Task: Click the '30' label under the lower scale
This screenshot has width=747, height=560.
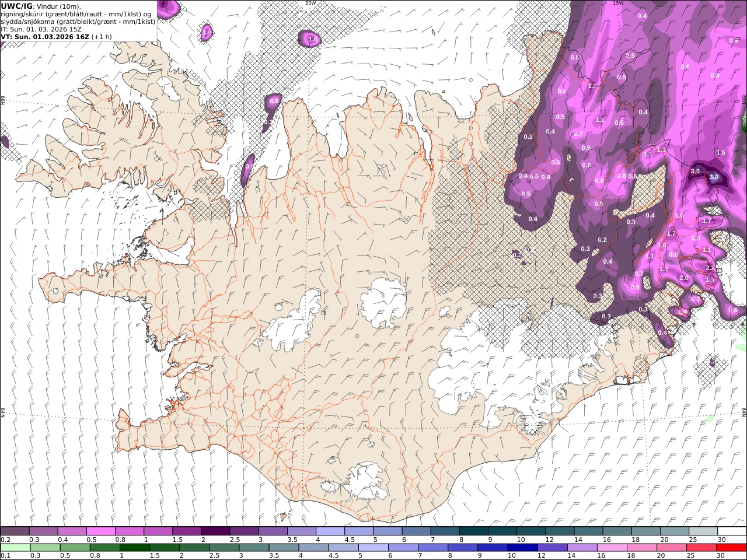Action: pos(721,556)
